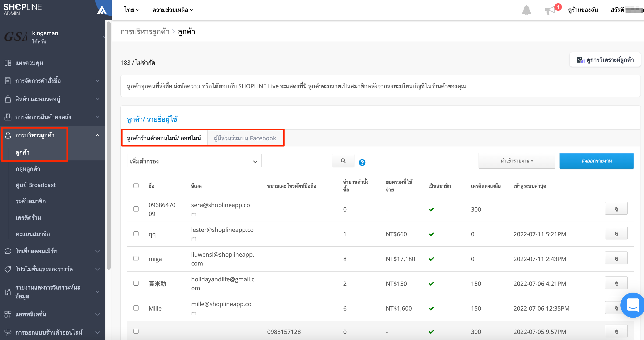Click ดูการวิเคราะห์ลูกค้า analytics button
The height and width of the screenshot is (340, 644).
pos(605,60)
